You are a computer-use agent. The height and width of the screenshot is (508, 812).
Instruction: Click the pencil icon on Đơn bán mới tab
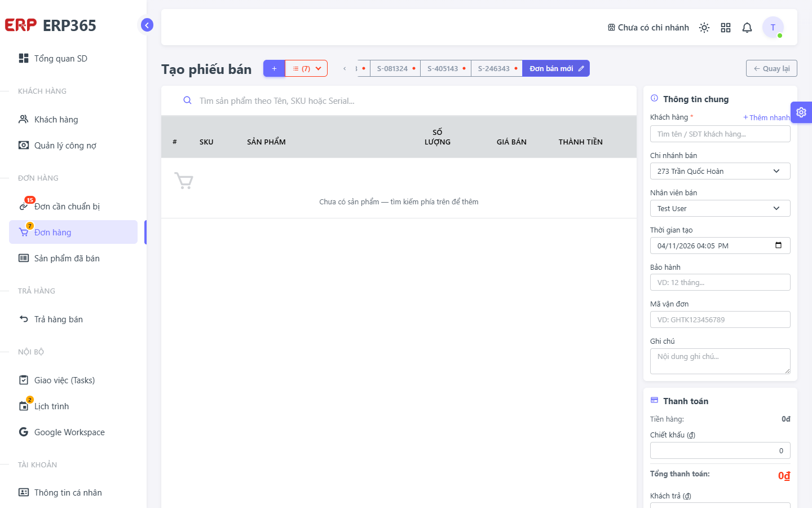coord(581,68)
